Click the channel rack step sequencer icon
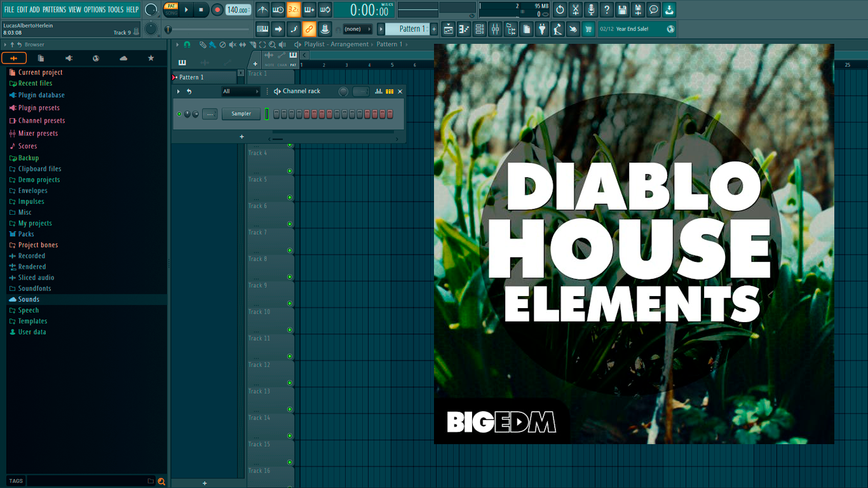This screenshot has height=488, width=868. [390, 91]
